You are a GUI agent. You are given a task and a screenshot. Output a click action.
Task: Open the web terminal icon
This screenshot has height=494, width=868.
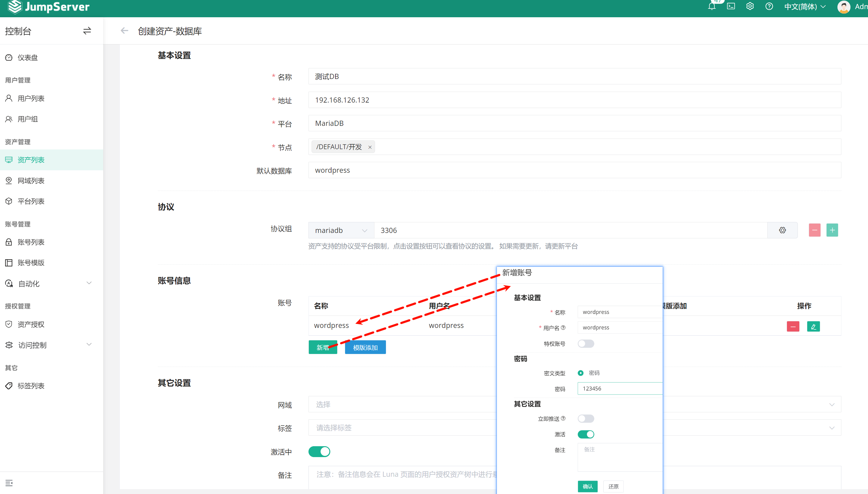coord(731,6)
